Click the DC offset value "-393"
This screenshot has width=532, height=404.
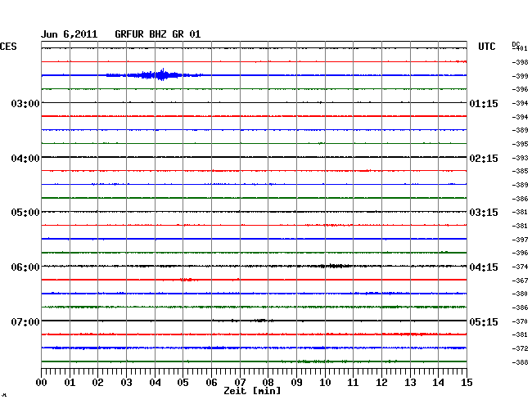tap(520, 158)
